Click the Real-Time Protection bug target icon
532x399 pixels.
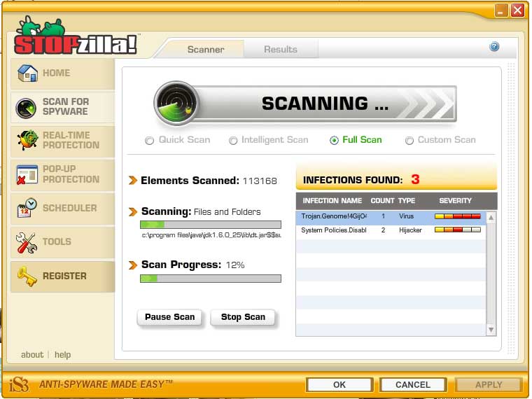pyautogui.click(x=27, y=140)
